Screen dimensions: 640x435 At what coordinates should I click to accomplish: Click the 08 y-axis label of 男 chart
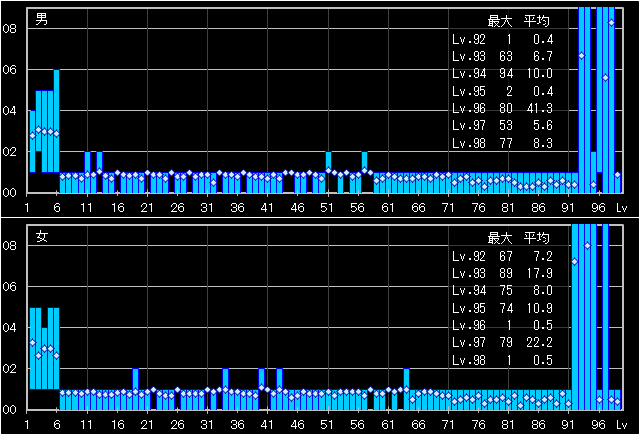tap(9, 29)
